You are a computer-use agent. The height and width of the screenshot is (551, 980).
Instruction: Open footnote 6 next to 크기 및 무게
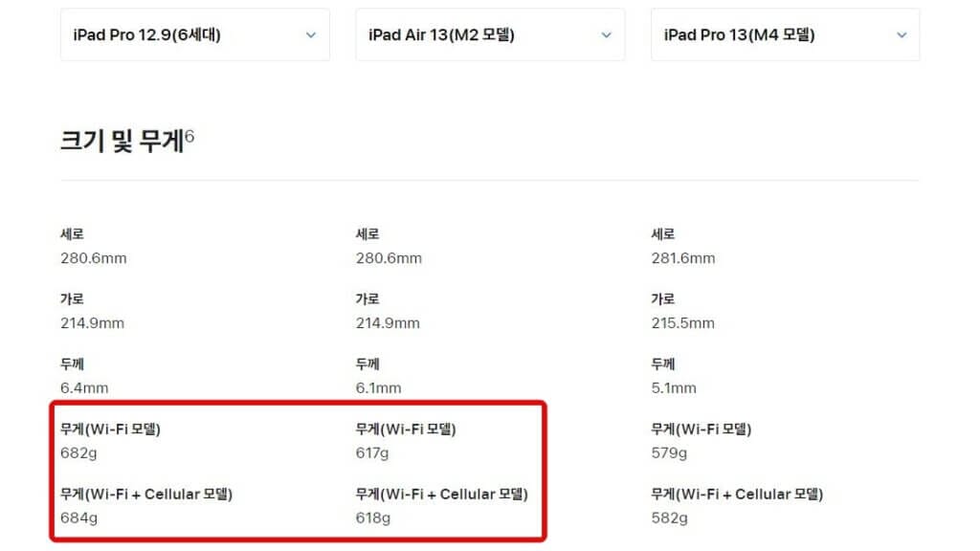pyautogui.click(x=189, y=136)
